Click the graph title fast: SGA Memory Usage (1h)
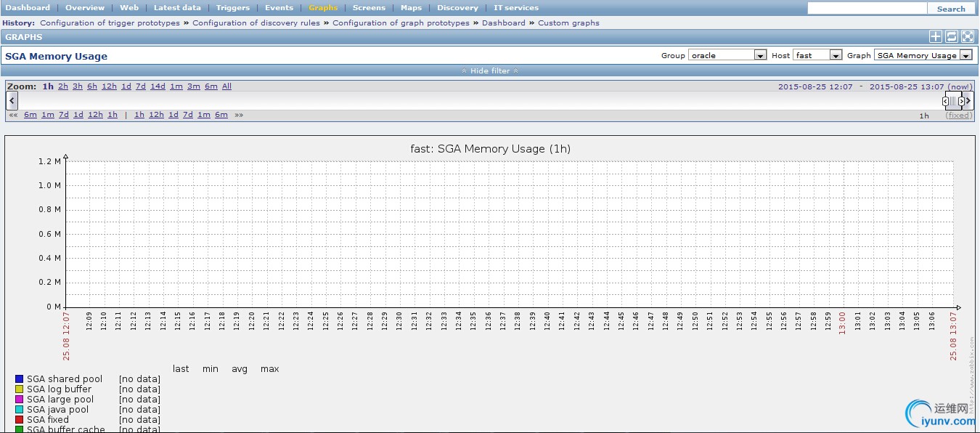 (x=491, y=148)
